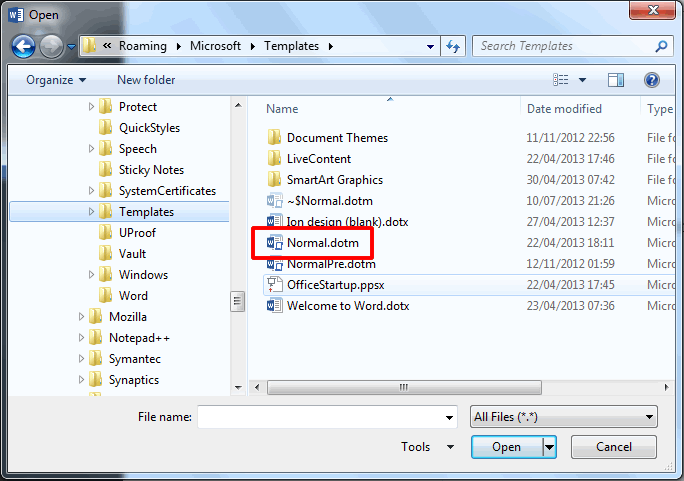Open recent locations dropdown beside Forward
684x481 pixels.
(x=72, y=46)
